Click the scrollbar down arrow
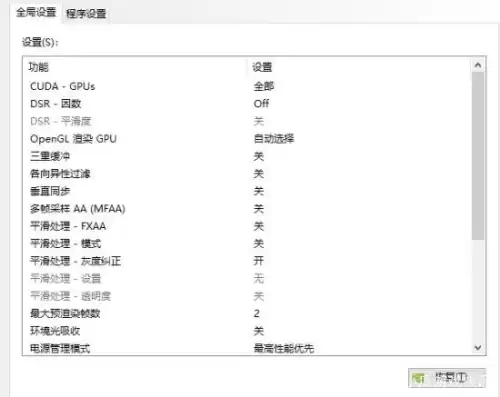500x397 pixels. click(478, 348)
